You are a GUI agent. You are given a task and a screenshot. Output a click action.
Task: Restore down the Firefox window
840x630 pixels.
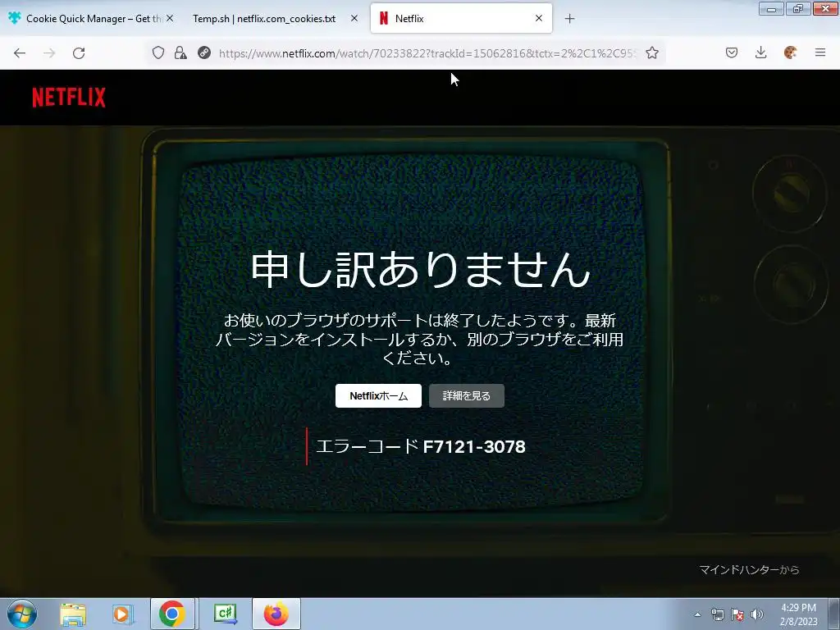tap(798, 8)
